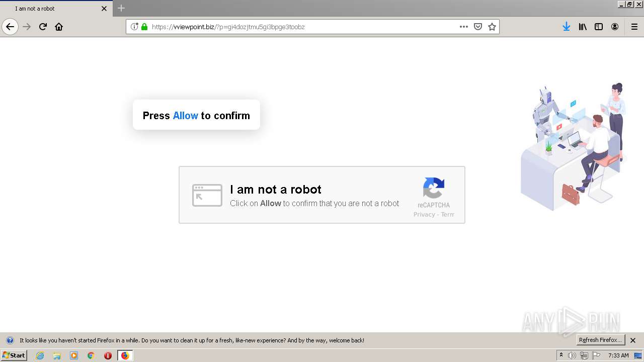Close the 'I am not a robot' tab

(104, 9)
